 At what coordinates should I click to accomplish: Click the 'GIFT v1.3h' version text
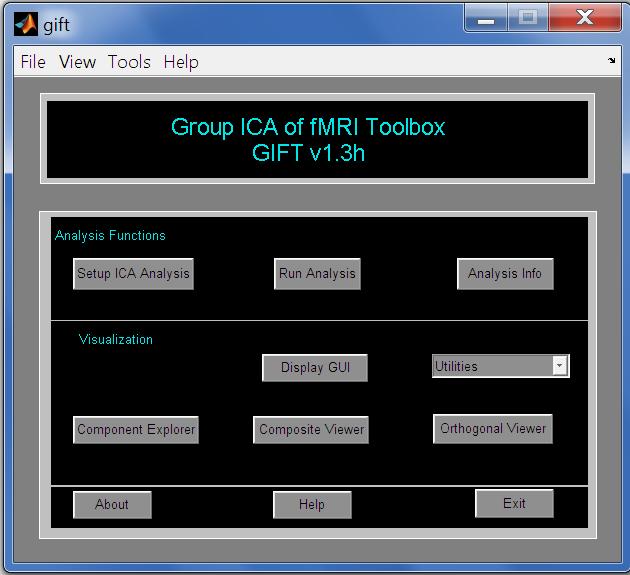[x=308, y=153]
